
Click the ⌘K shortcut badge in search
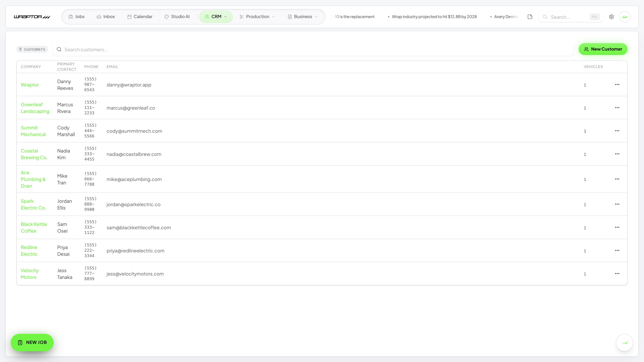point(595,17)
